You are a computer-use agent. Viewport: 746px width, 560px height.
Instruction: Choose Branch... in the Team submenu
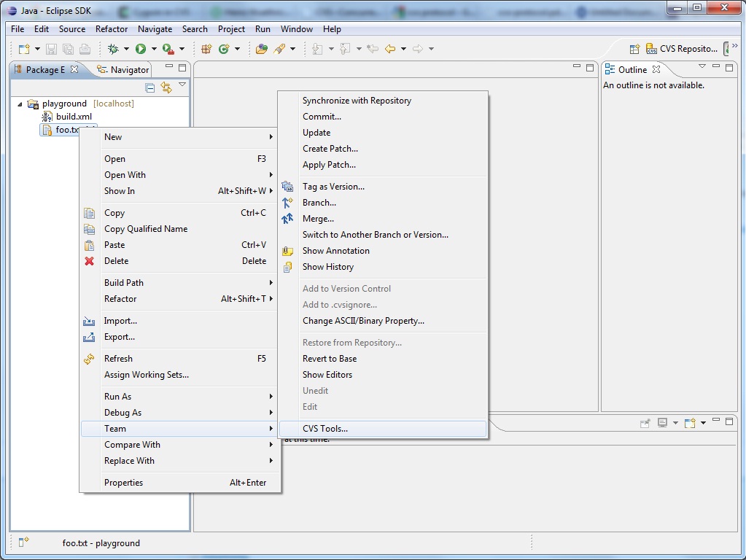(383, 203)
